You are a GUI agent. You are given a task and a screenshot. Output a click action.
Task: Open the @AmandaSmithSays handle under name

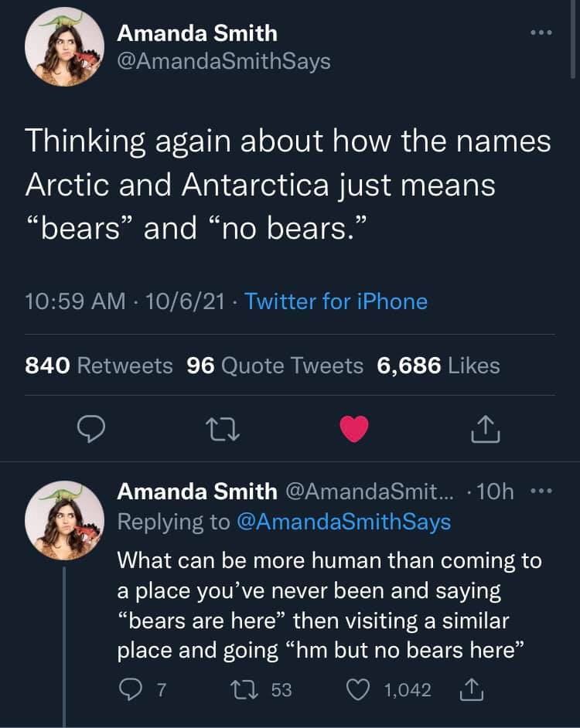pyautogui.click(x=223, y=61)
